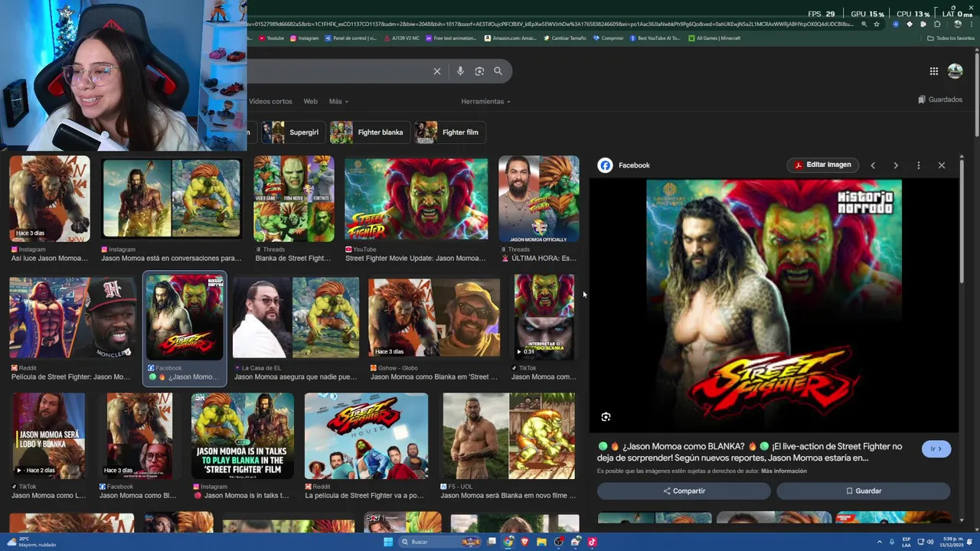Open the Google apps grid

click(x=934, y=71)
